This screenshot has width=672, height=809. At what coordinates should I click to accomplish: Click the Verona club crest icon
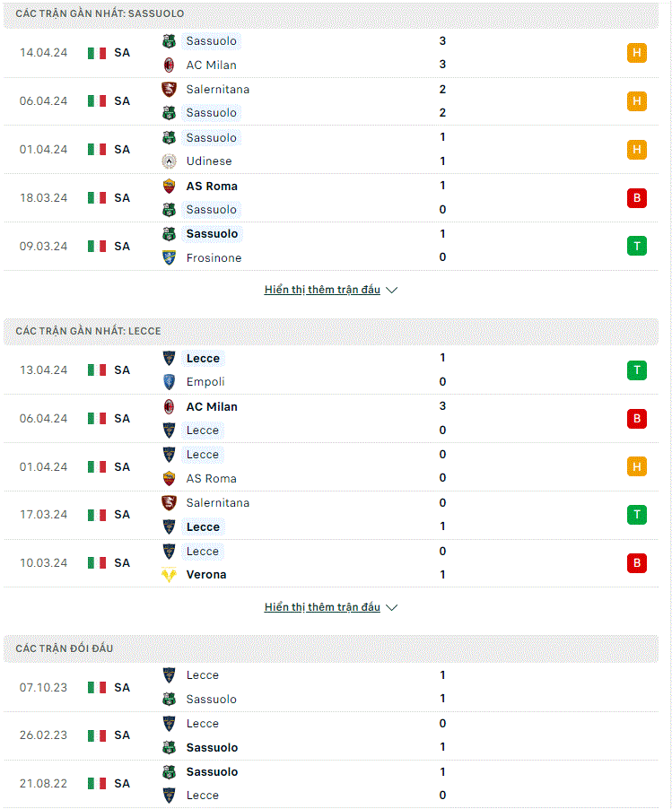[169, 575]
